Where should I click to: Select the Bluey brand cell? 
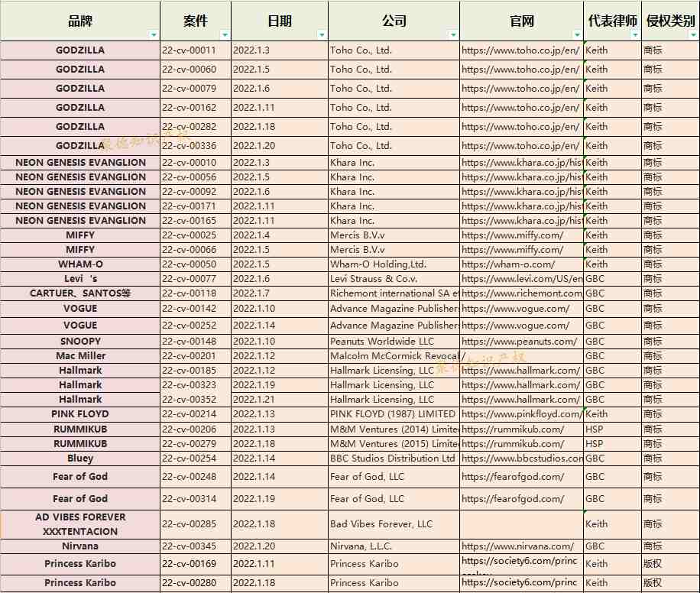pos(80,459)
